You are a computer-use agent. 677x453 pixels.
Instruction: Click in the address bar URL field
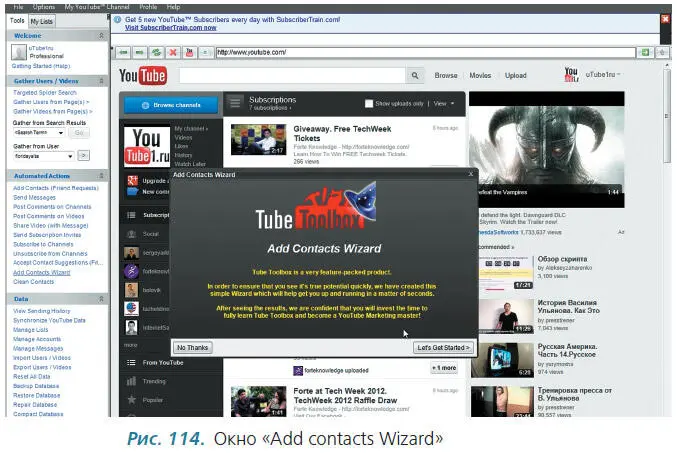click(425, 52)
